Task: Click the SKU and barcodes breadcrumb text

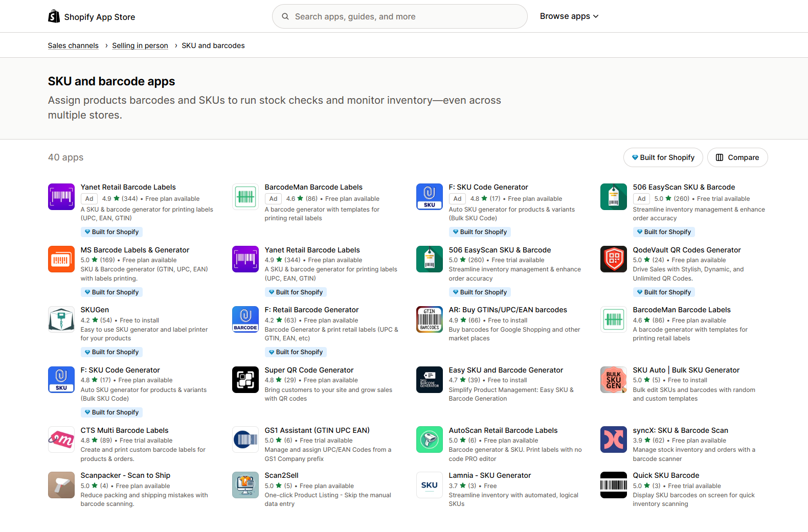Action: 213,45
